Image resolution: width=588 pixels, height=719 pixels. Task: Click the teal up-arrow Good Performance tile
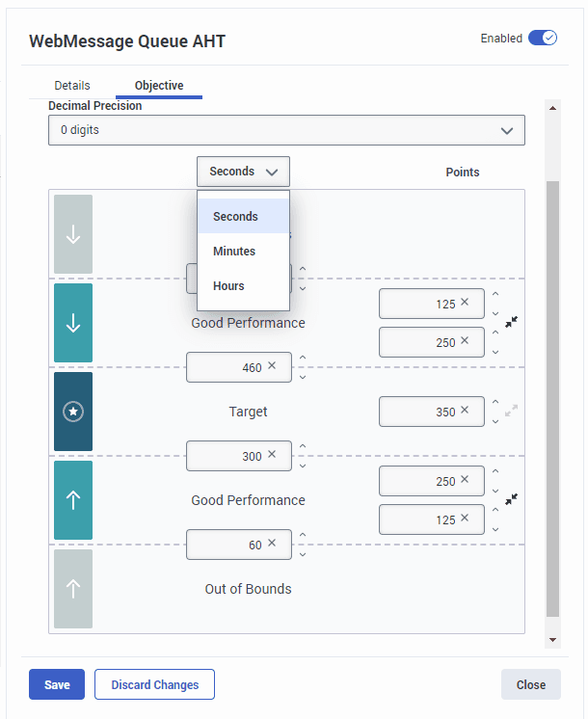(73, 500)
